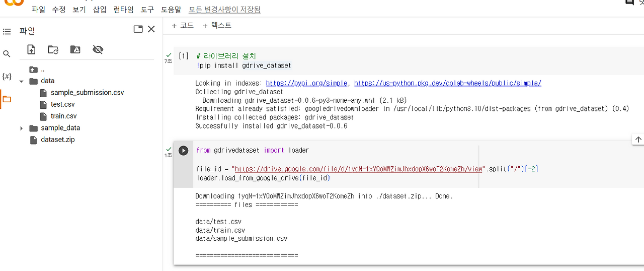The height and width of the screenshot is (271, 644).
Task: Click 'data/test.csv' output text
Action: tap(218, 222)
